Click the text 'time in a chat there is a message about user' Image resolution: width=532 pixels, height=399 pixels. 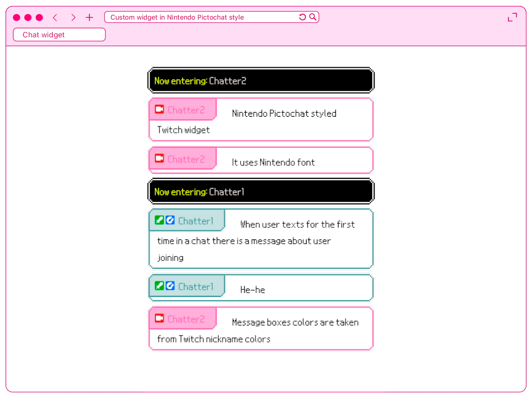point(244,241)
